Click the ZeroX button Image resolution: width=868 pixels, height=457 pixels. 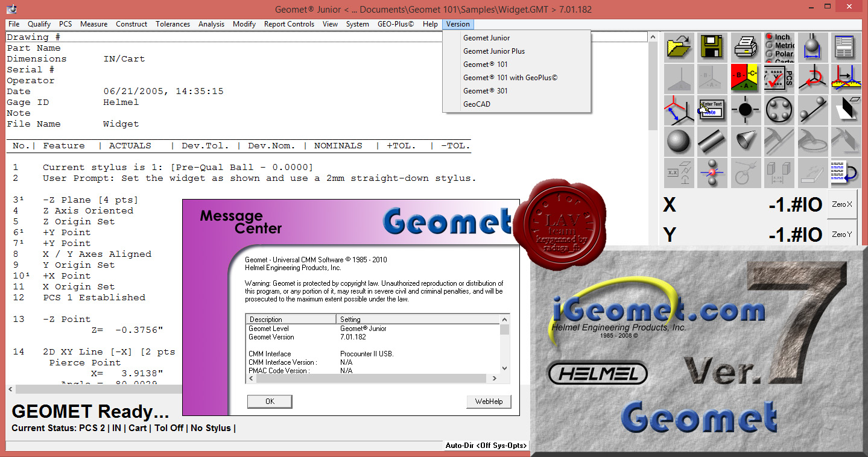pos(842,205)
